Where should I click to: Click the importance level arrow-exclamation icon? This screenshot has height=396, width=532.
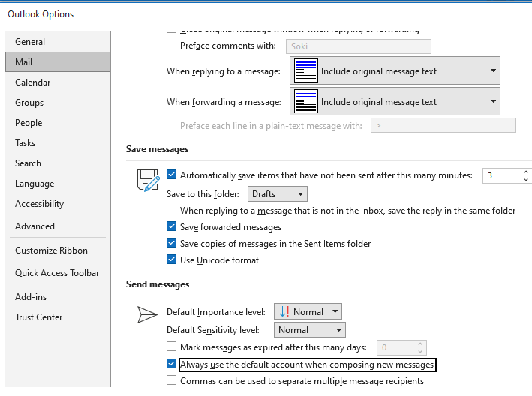[x=284, y=311]
